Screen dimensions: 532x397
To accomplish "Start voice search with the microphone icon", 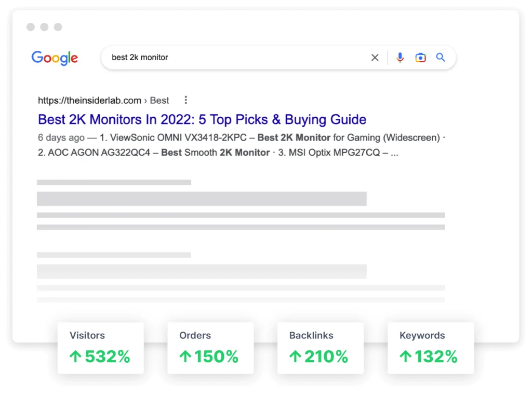I will click(400, 58).
